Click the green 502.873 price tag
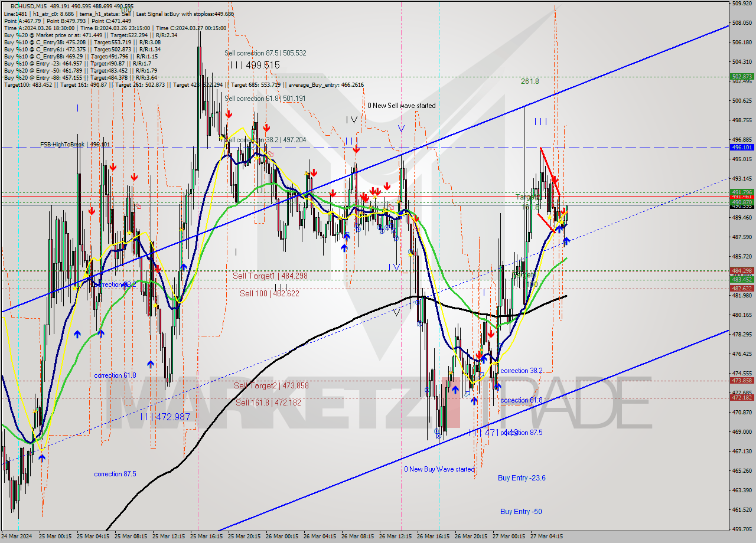Image resolution: width=756 pixels, height=543 pixels. 742,77
